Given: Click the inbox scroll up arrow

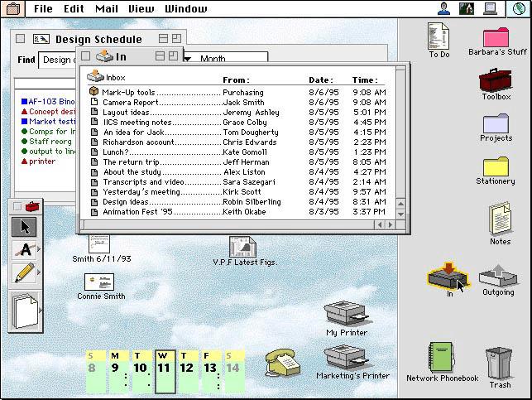Looking at the screenshot, I should 400,204.
